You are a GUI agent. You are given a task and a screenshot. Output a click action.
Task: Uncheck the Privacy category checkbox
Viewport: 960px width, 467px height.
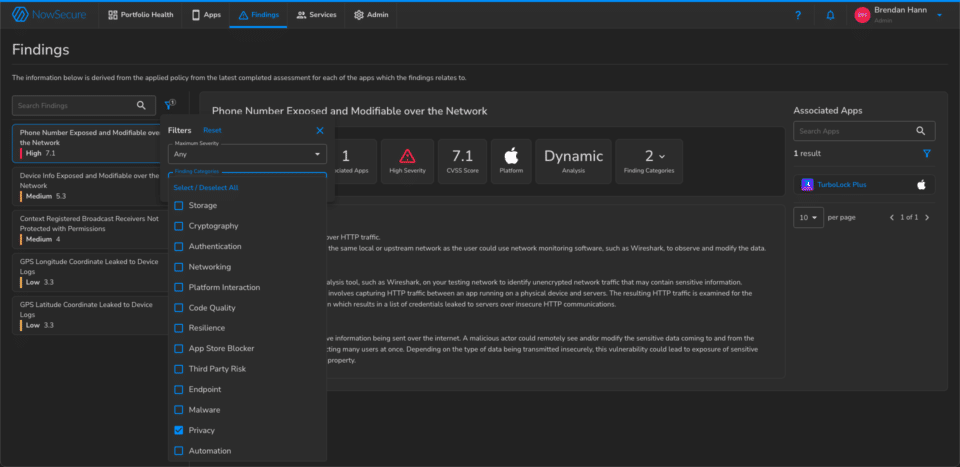click(179, 430)
